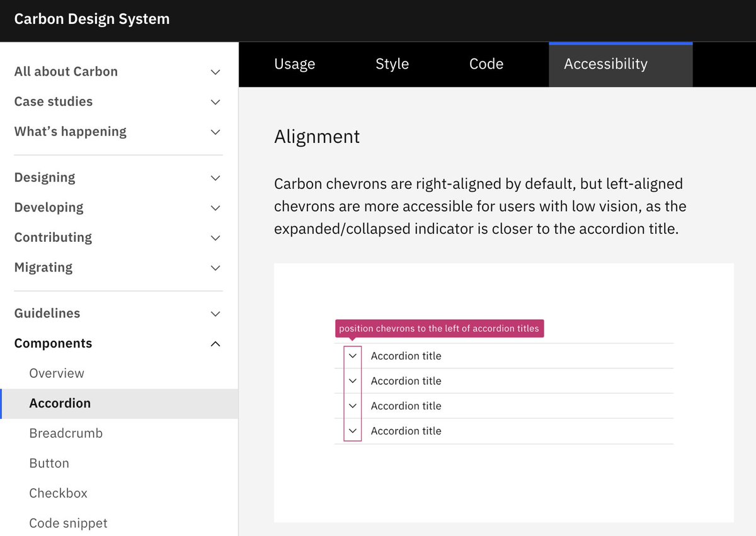This screenshot has width=756, height=536.
Task: Open the Overview page under Components
Action: (x=57, y=373)
